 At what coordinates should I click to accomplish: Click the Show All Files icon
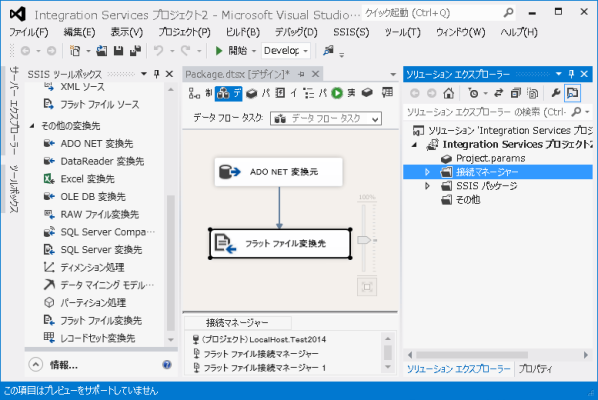coord(532,93)
